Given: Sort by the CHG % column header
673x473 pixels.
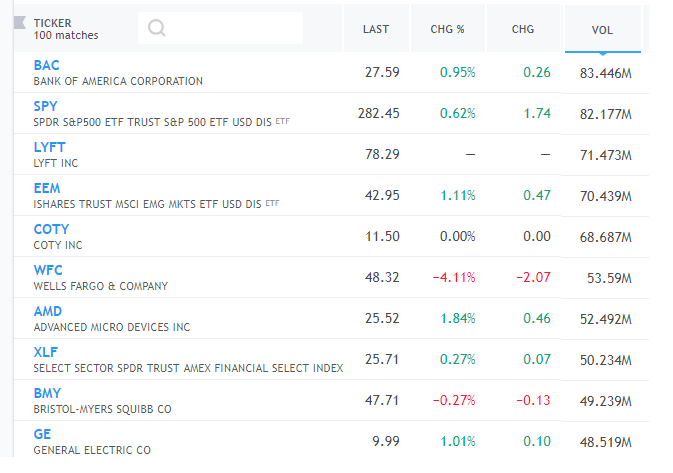Looking at the screenshot, I should [447, 29].
